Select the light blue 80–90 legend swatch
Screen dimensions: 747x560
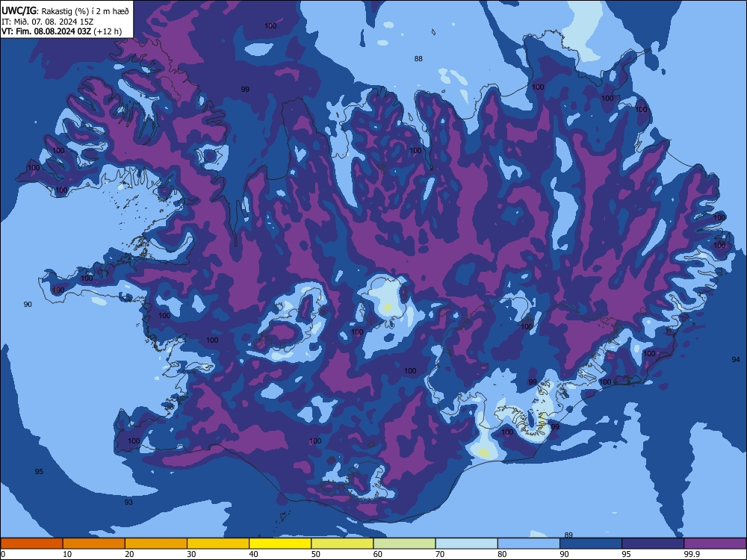pyautogui.click(x=529, y=544)
